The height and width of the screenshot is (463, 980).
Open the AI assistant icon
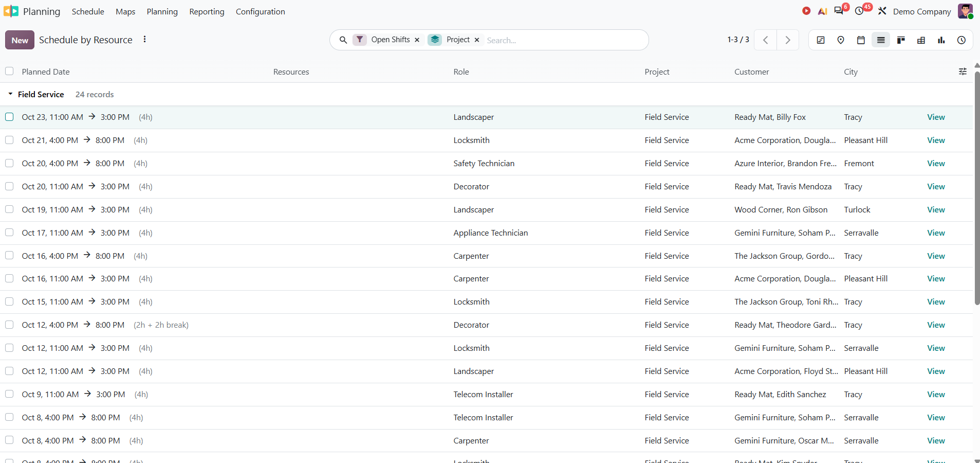point(822,11)
